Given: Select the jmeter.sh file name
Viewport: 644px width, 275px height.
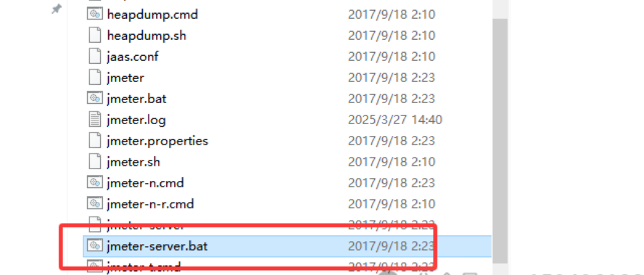Looking at the screenshot, I should pyautogui.click(x=133, y=162).
